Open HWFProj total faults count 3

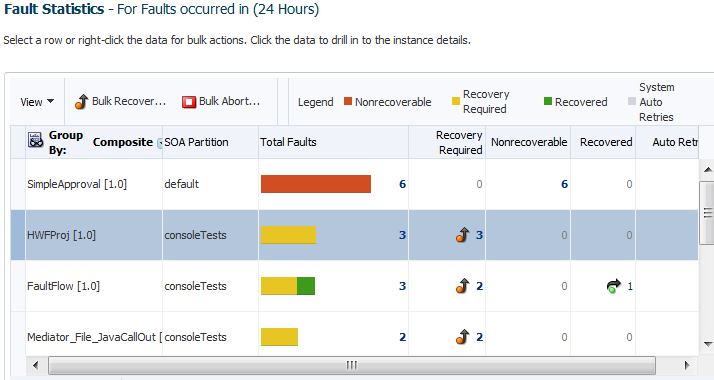[x=402, y=235]
